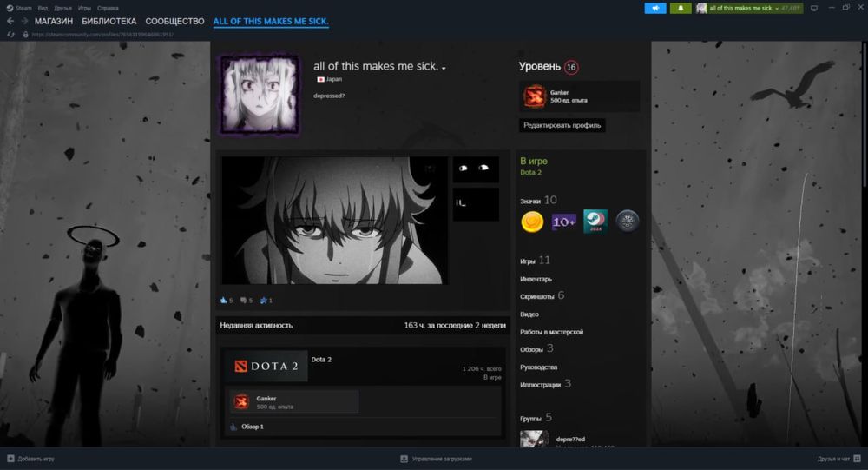Switch to the МАГАЗИН tab
This screenshot has height=470, width=868.
[x=54, y=21]
